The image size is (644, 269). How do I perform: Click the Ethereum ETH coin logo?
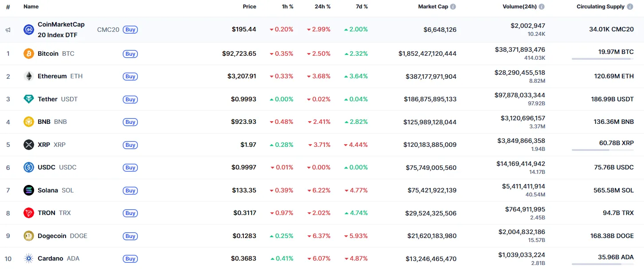click(28, 76)
